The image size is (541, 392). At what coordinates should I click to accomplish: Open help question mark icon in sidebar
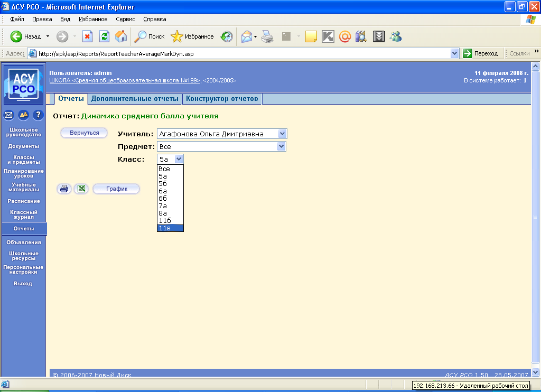[x=38, y=115]
